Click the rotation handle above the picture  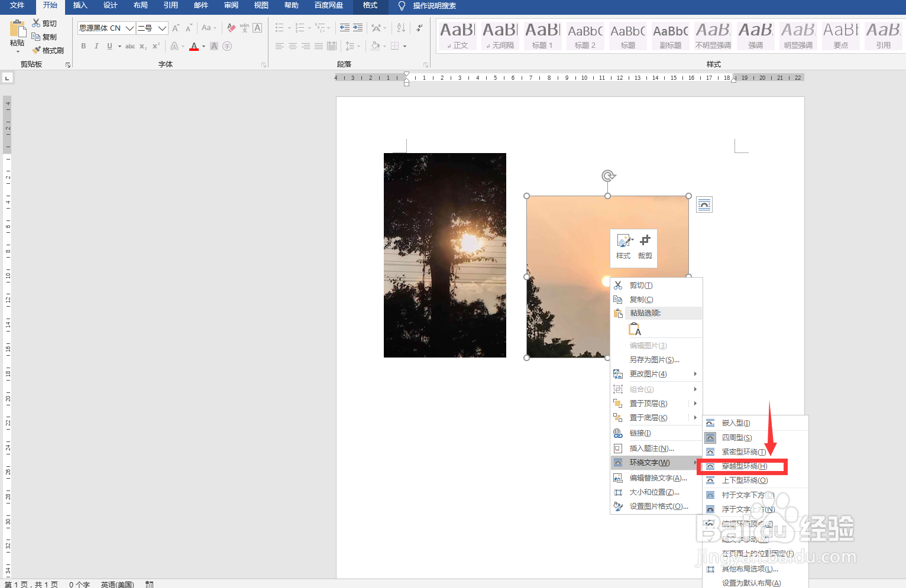tap(608, 176)
